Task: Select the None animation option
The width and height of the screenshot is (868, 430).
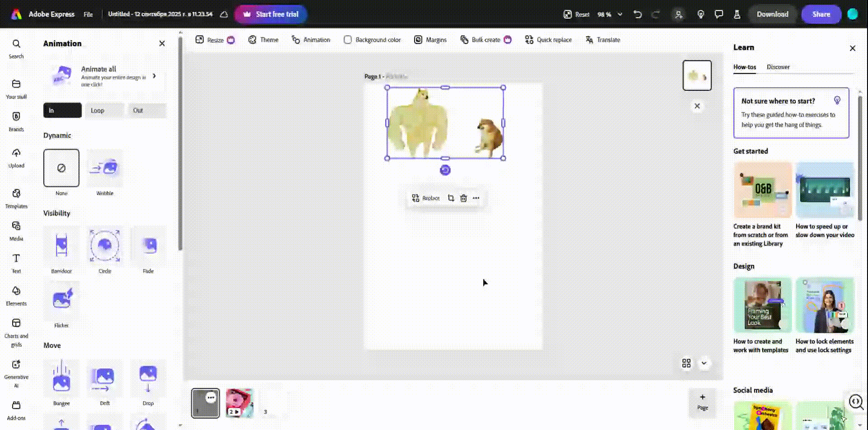Action: (61, 168)
